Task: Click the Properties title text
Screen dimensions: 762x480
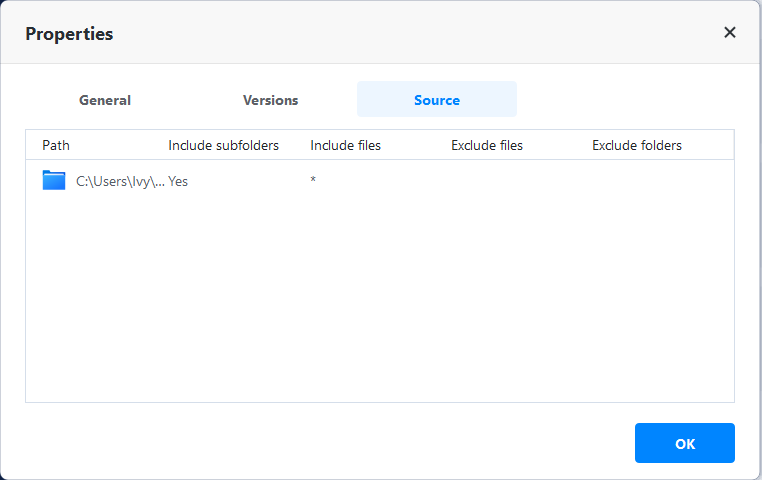Action: coord(69,34)
